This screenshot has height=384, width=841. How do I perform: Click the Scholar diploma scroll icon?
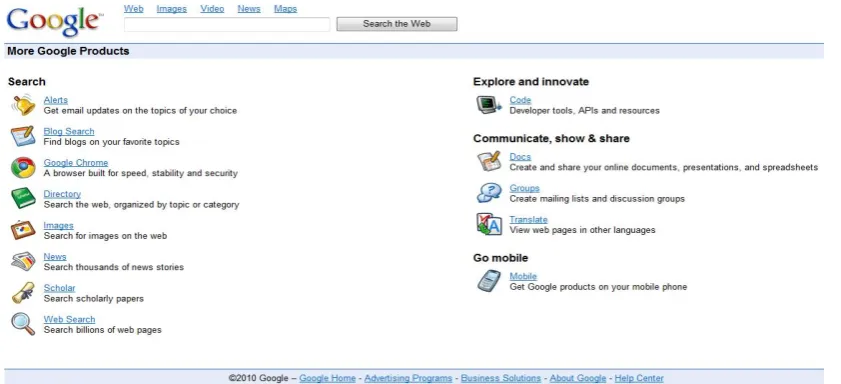tap(23, 293)
